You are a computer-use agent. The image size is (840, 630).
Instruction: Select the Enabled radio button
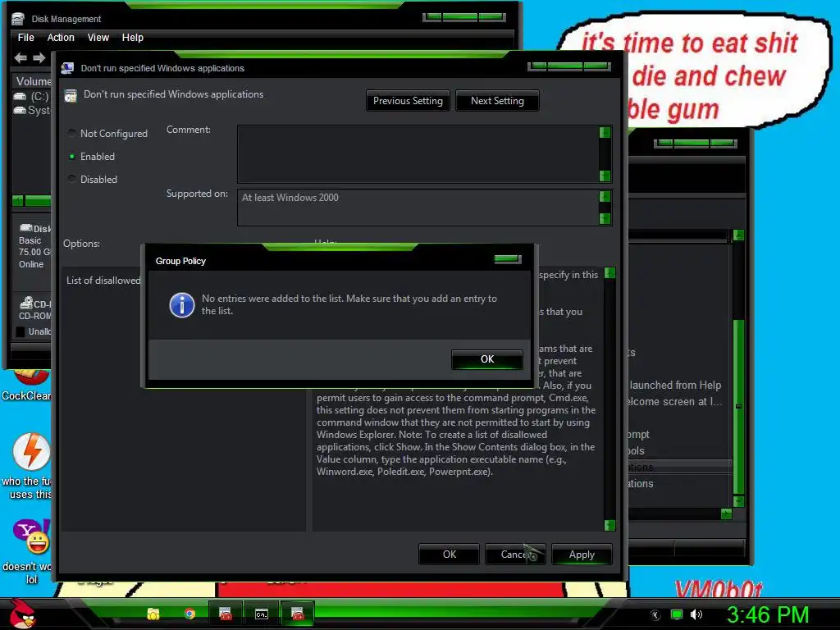coord(72,157)
